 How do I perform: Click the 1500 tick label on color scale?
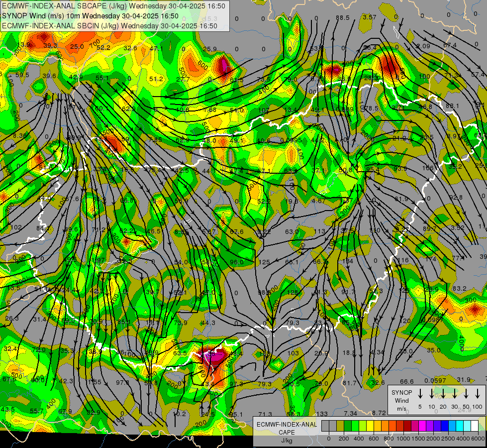418,439
